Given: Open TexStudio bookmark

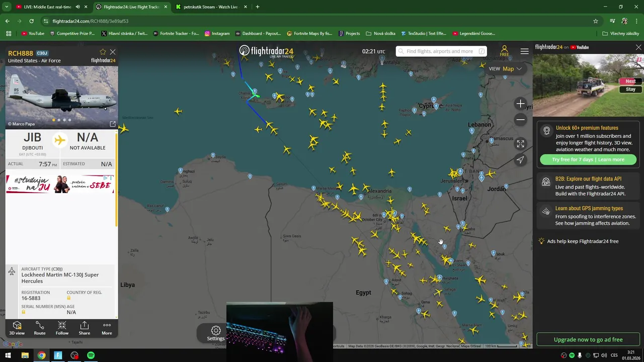Looking at the screenshot, I should [x=423, y=34].
